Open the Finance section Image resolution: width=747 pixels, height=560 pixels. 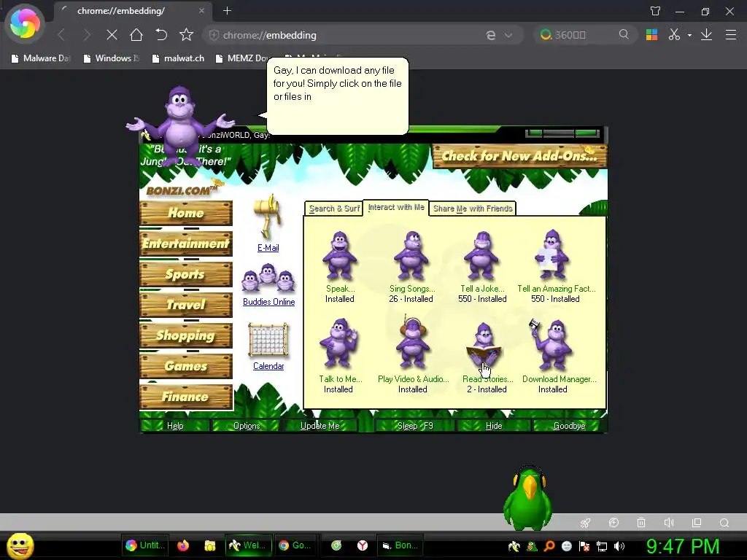click(186, 397)
